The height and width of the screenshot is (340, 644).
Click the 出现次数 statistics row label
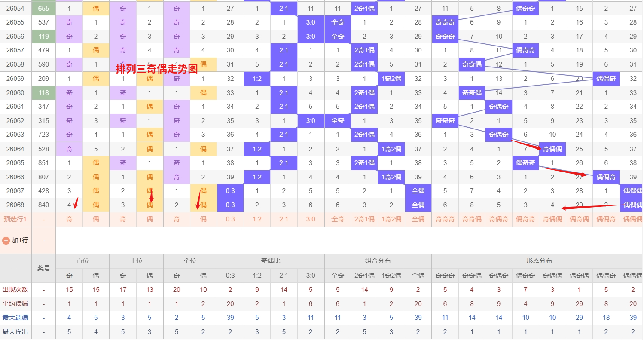pyautogui.click(x=15, y=290)
